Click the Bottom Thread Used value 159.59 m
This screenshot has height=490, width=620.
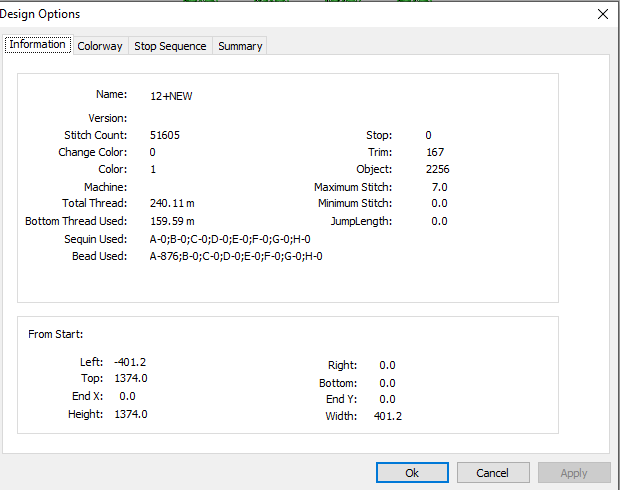[172, 221]
